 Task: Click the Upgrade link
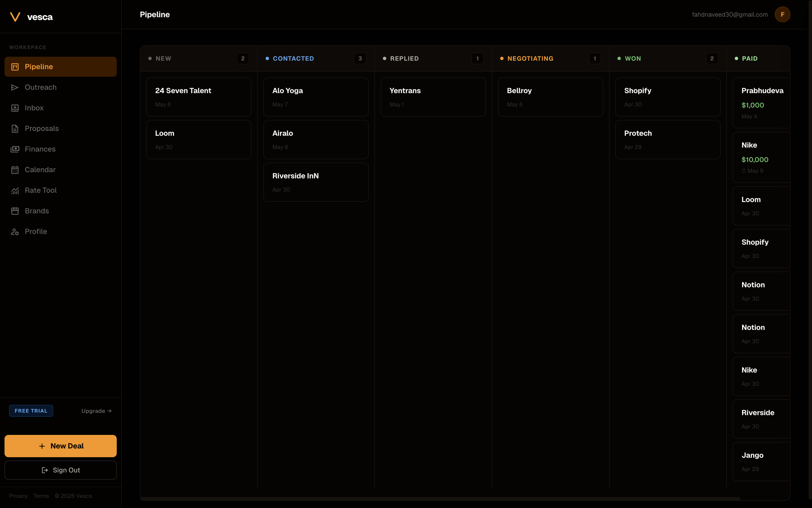96,411
